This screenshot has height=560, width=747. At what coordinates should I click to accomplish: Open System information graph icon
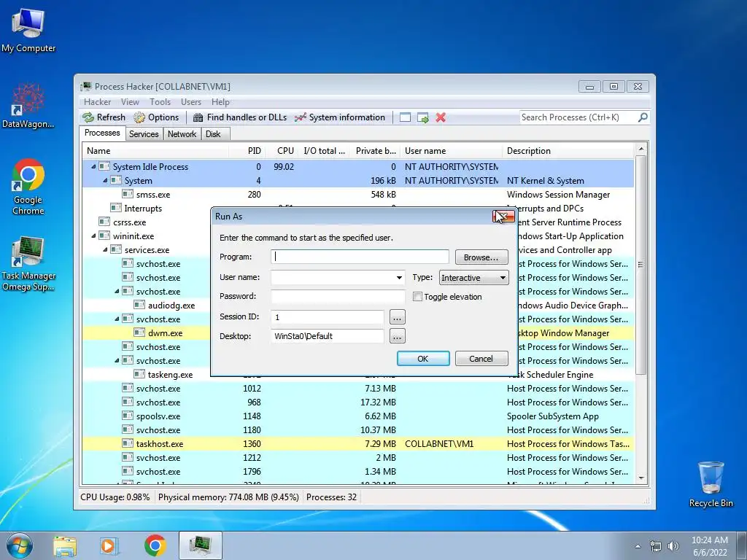point(300,117)
